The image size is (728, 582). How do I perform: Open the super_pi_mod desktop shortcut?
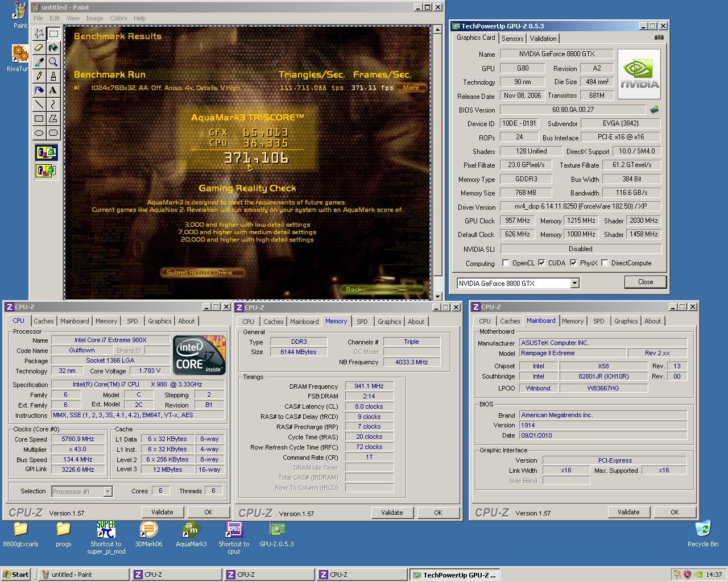(106, 537)
